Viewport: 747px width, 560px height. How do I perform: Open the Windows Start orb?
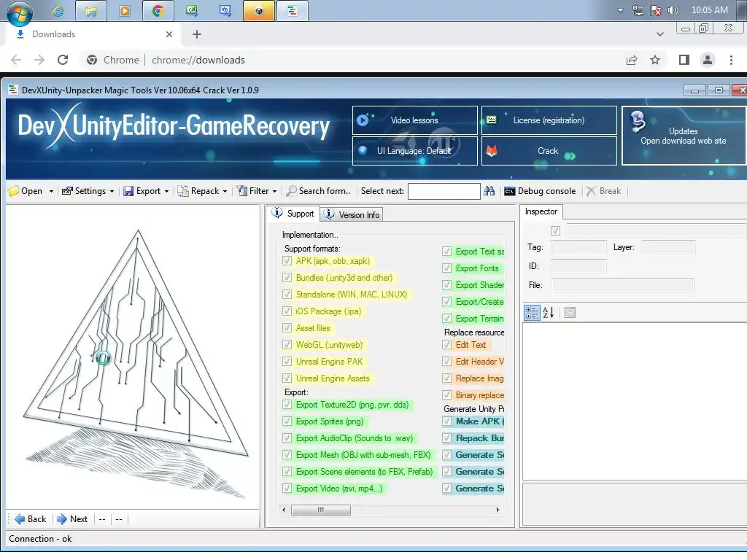19,12
